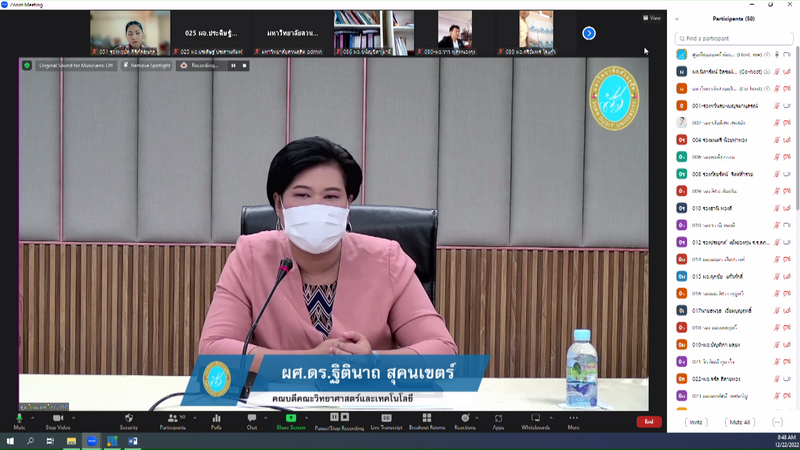Click muted mic icon for participant 004
The image size is (800, 450).
pyautogui.click(x=777, y=140)
